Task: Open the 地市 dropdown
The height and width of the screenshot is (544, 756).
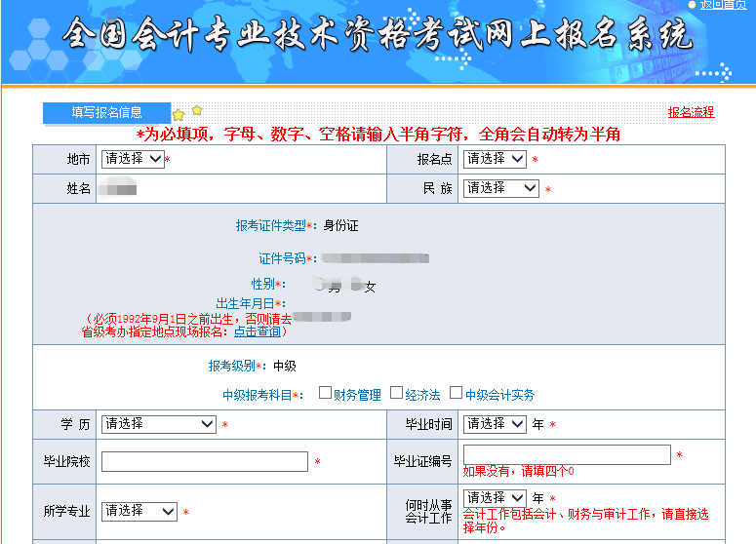Action: (133, 159)
